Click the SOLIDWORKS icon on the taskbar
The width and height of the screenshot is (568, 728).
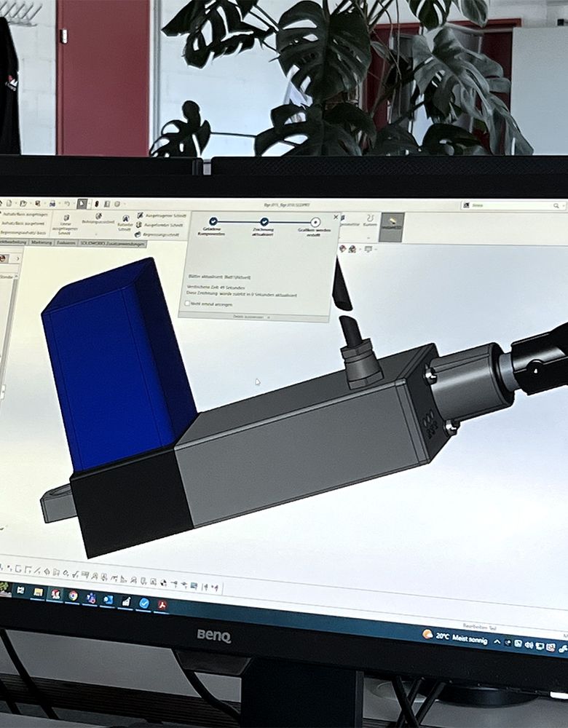click(x=56, y=594)
